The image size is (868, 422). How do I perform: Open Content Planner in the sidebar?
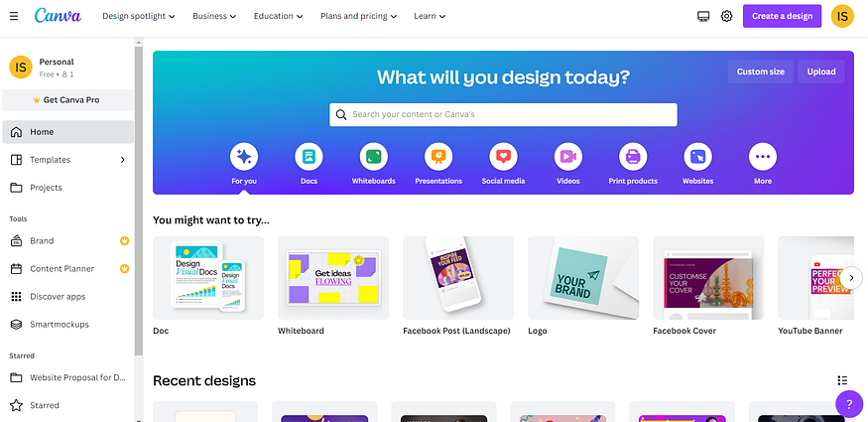68,269
